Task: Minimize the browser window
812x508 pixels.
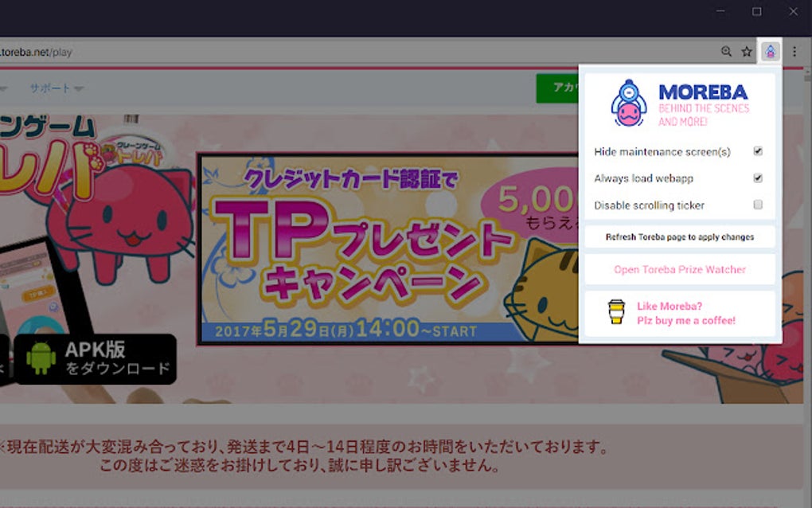Action: click(x=720, y=11)
